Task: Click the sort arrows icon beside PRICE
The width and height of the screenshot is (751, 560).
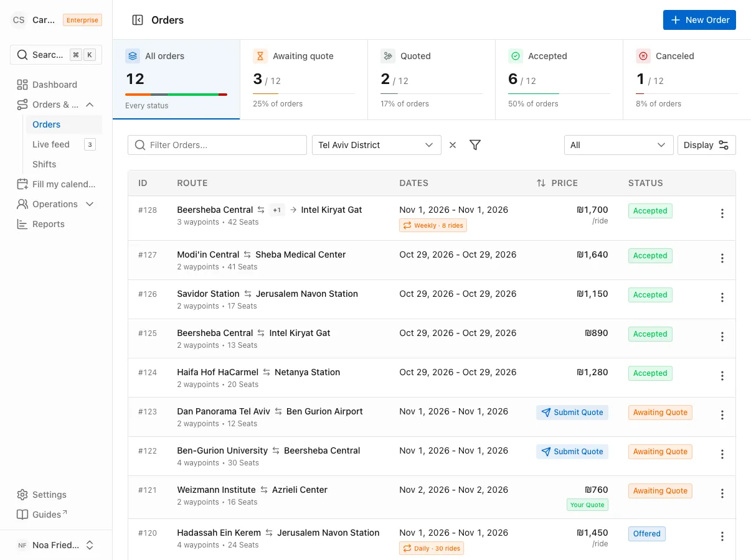Action: coord(541,183)
